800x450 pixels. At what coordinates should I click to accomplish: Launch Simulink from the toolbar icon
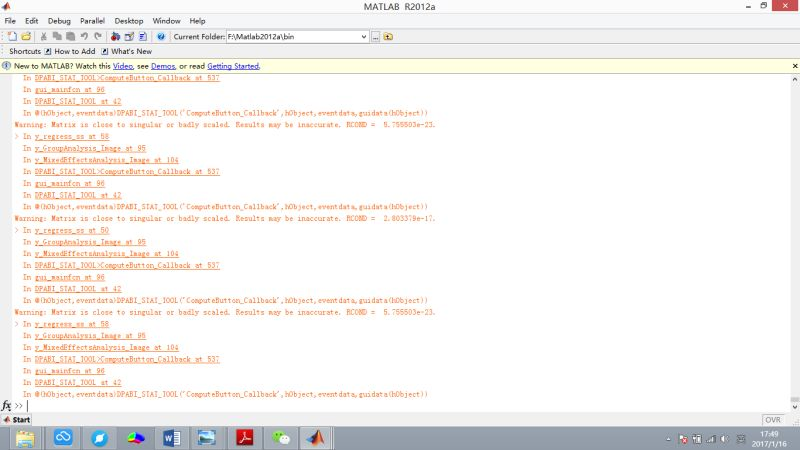pos(115,36)
